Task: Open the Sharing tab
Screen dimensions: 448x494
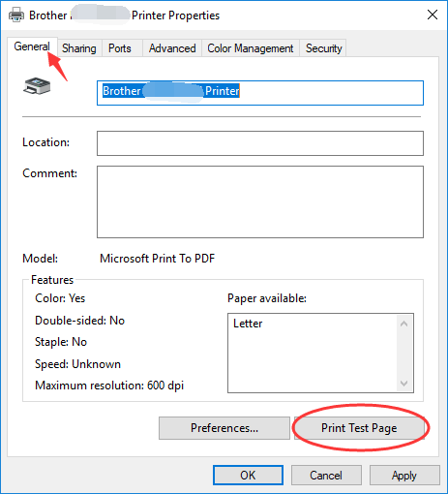Action: pos(79,48)
